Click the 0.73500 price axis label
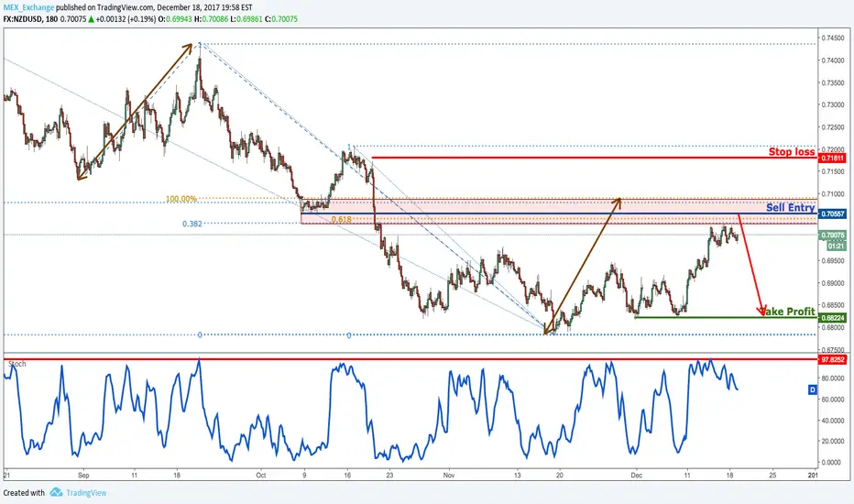The width and height of the screenshot is (854, 504). click(833, 82)
